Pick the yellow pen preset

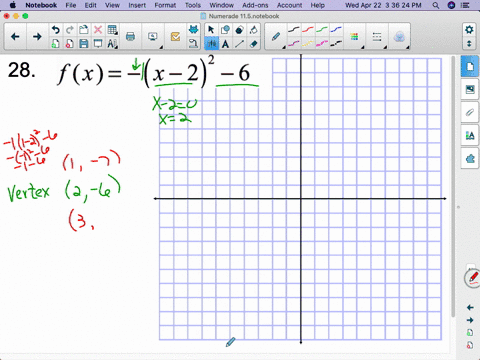click(308, 43)
